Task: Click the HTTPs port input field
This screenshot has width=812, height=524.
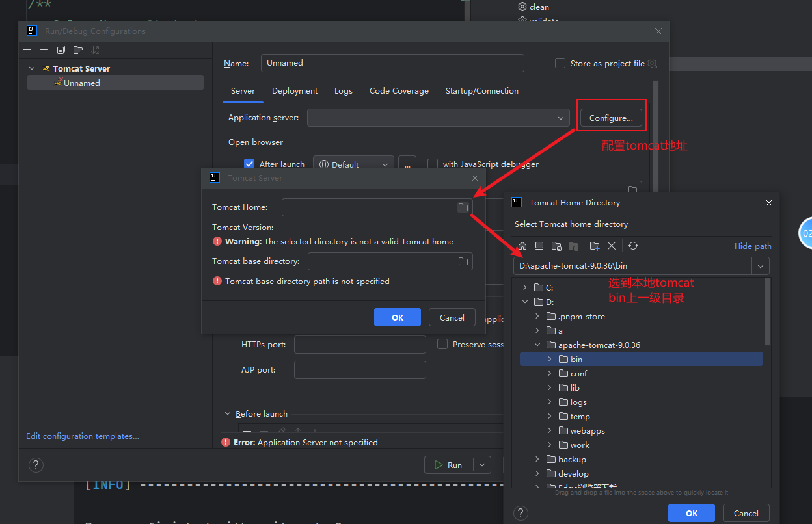Action: [x=360, y=344]
